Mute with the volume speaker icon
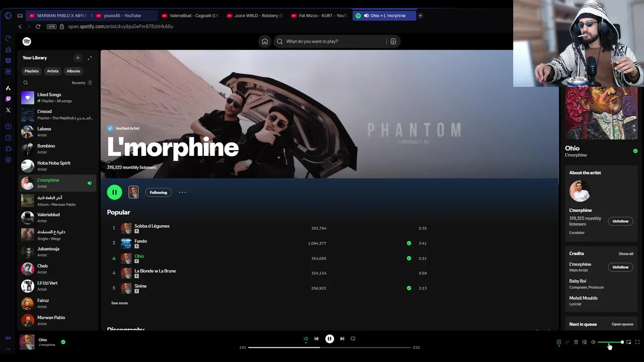The image size is (644, 362). tap(593, 342)
